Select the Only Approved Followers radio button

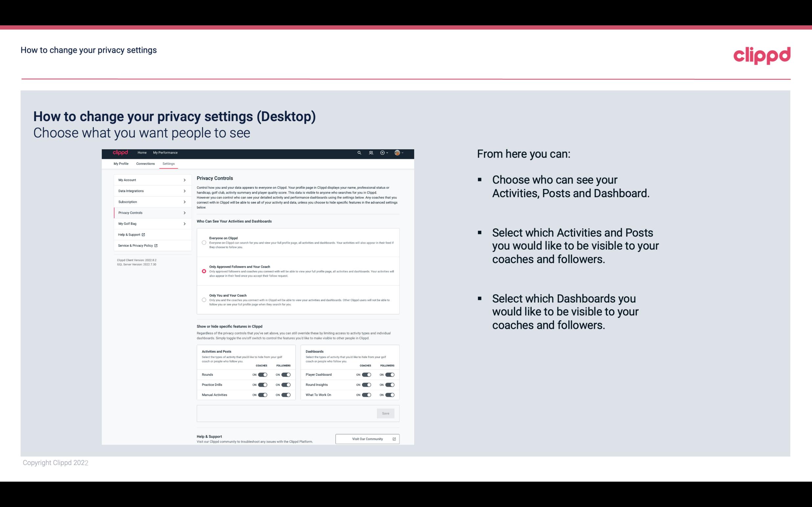(x=203, y=271)
